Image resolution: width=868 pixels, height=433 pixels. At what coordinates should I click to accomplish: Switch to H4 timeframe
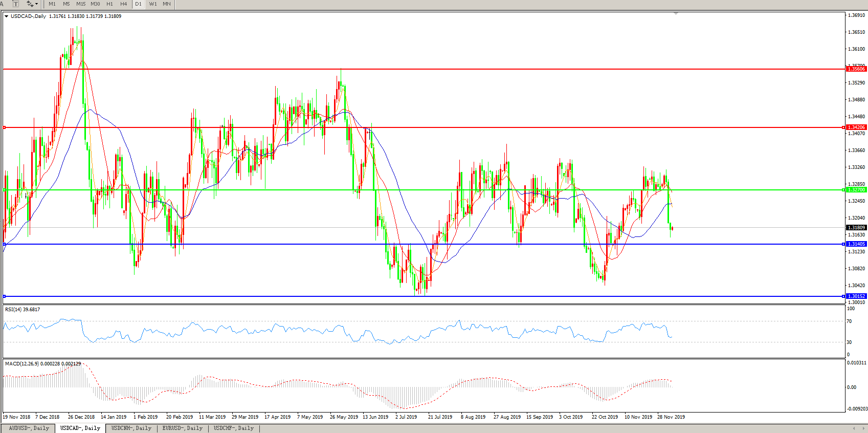[x=123, y=4]
